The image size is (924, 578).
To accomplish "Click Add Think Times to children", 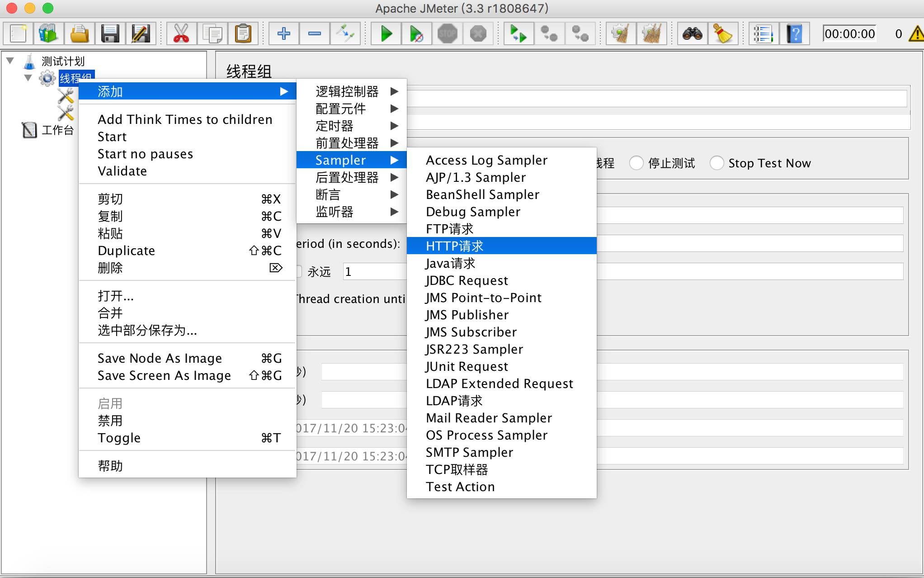I will coord(187,119).
